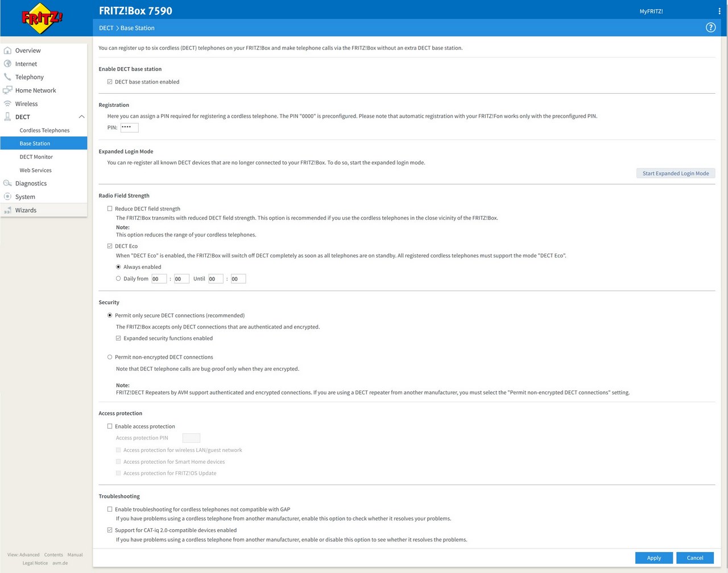Open the help question mark icon

click(710, 27)
